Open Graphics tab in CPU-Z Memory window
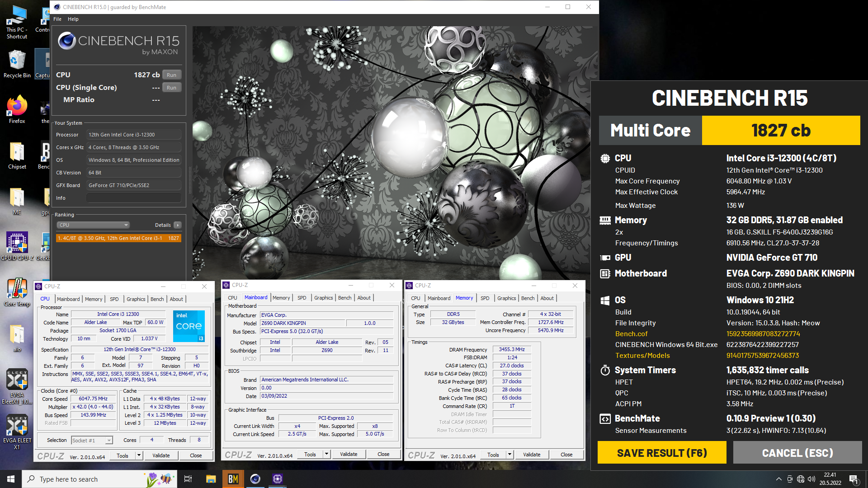868x488 pixels. (506, 298)
